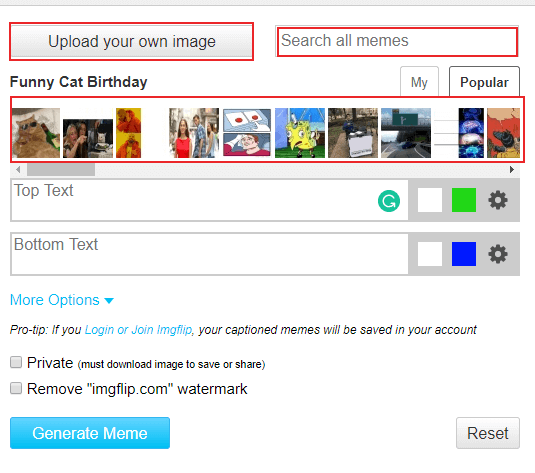Click the Grammarly icon in Top Text
Screen dimensions: 535x473
click(389, 201)
